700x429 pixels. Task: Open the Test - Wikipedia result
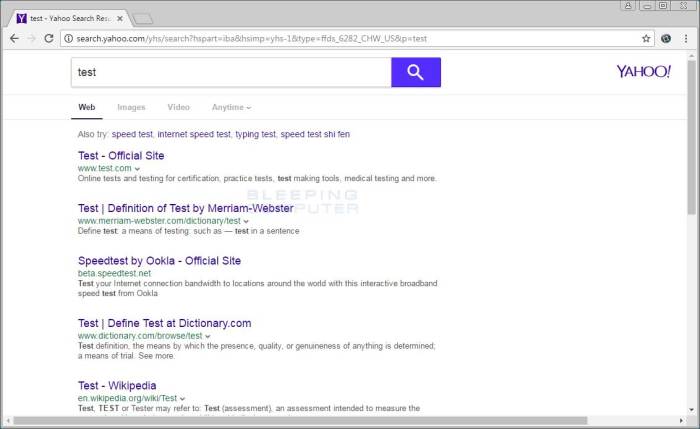pyautogui.click(x=117, y=385)
